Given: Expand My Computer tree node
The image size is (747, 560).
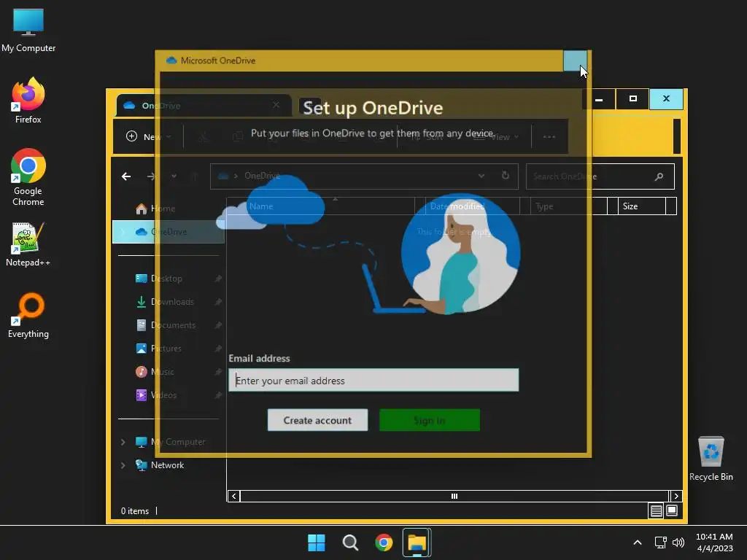Looking at the screenshot, I should 123,442.
